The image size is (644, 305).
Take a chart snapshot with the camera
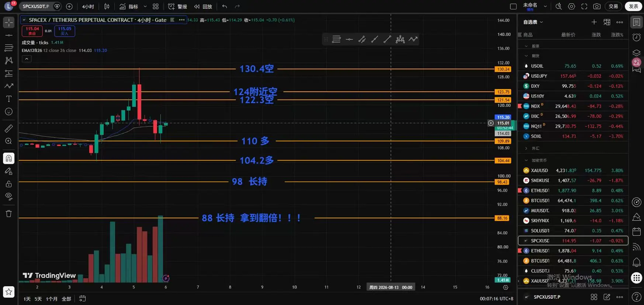[597, 6]
